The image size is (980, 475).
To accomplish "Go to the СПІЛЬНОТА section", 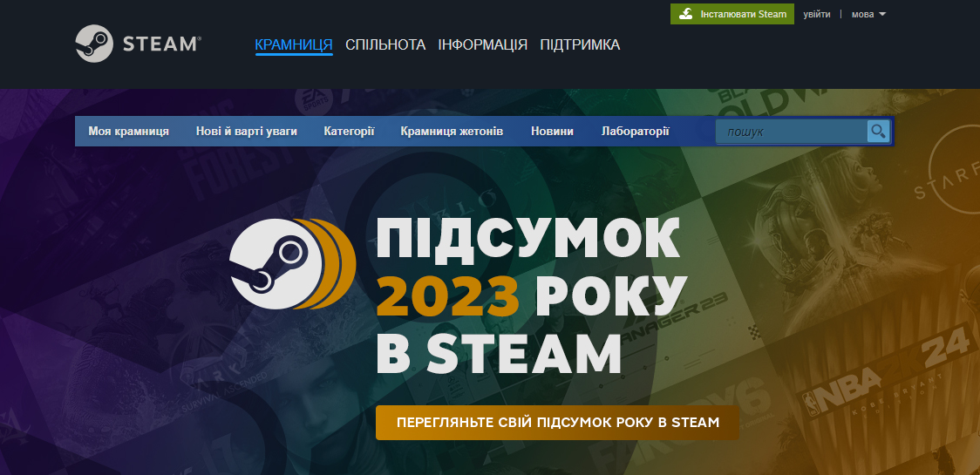I will (385, 44).
